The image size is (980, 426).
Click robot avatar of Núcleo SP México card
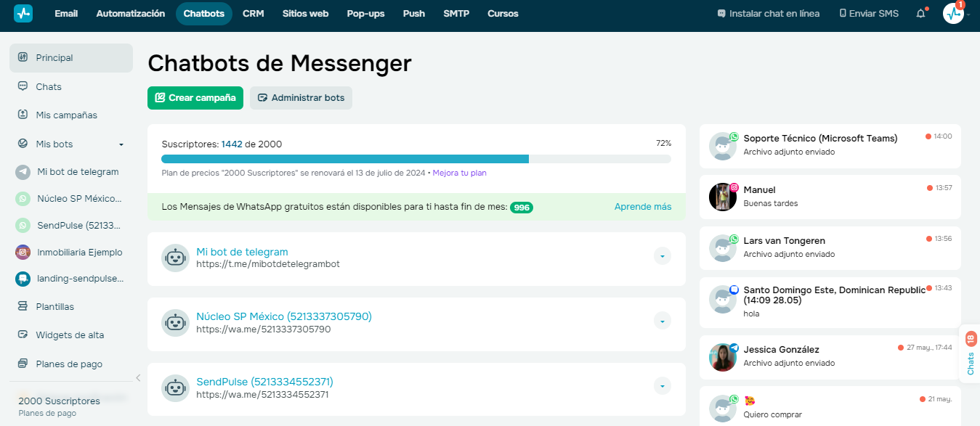(175, 323)
